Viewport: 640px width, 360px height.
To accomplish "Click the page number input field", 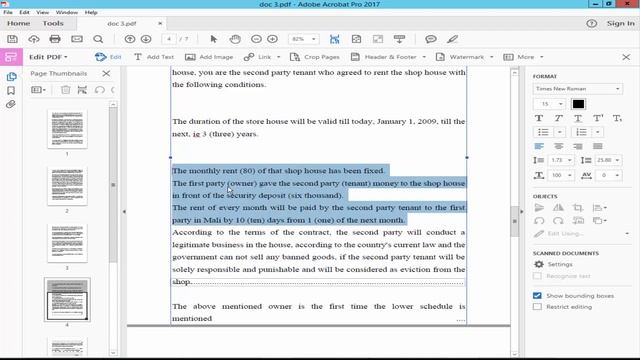I will point(169,39).
